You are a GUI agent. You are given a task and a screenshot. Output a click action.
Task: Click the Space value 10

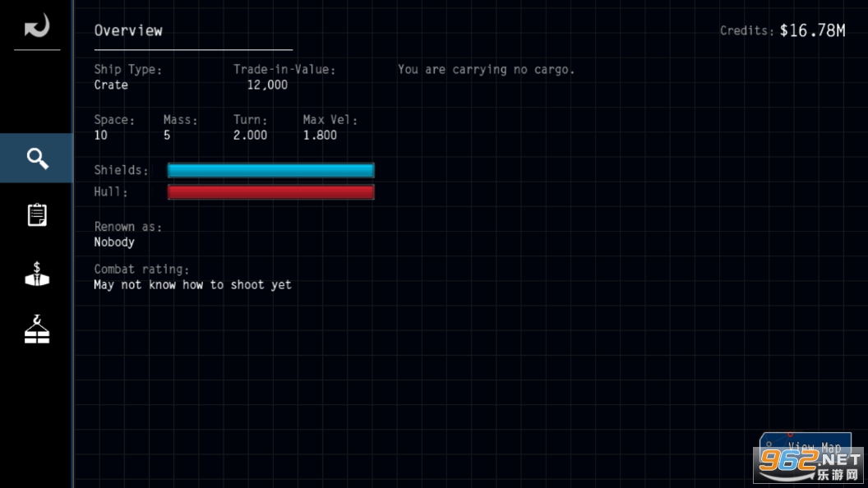[100, 135]
